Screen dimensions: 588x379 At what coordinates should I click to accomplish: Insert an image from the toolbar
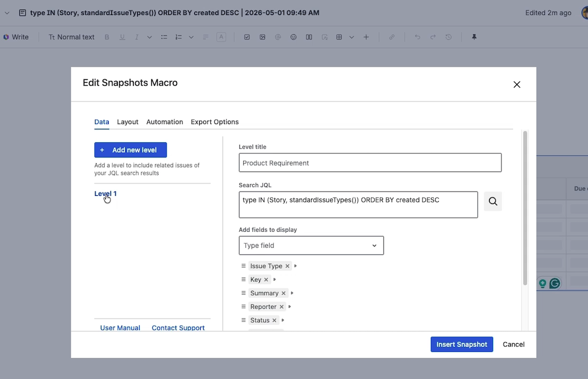(263, 37)
